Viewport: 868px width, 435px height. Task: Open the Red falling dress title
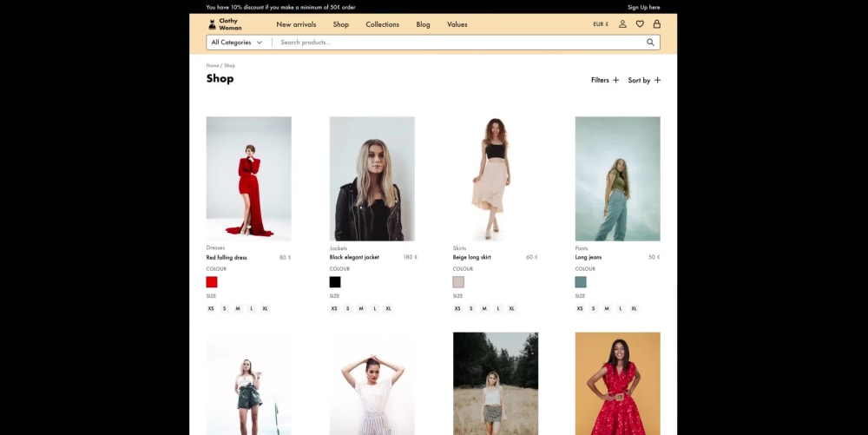pyautogui.click(x=227, y=257)
